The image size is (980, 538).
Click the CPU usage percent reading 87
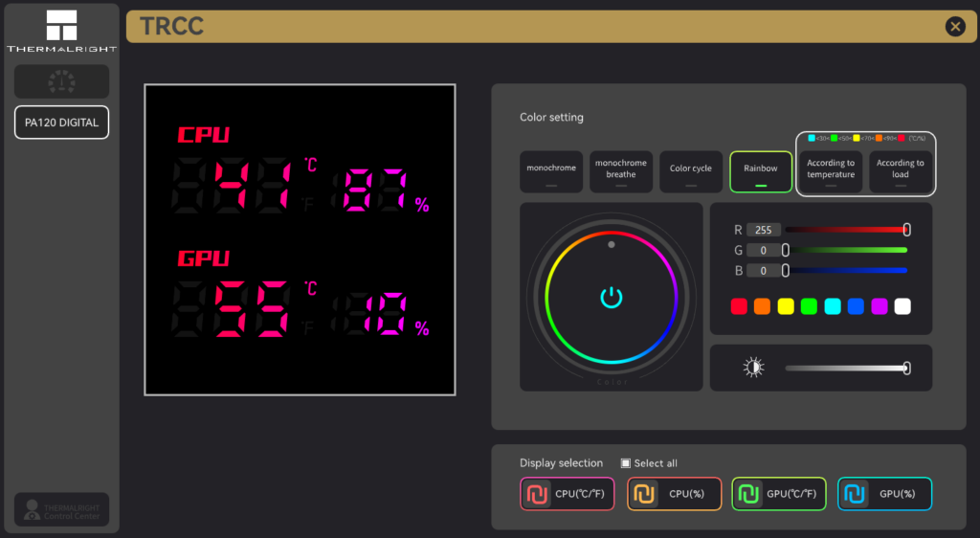tap(375, 190)
